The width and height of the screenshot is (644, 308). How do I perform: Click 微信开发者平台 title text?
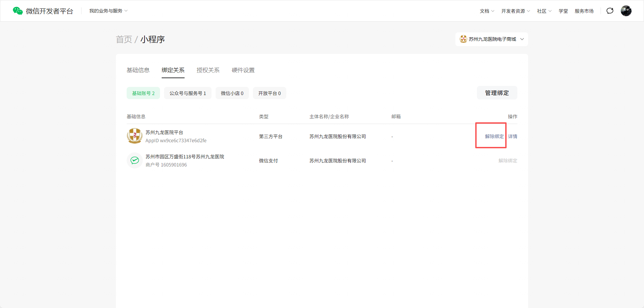50,11
